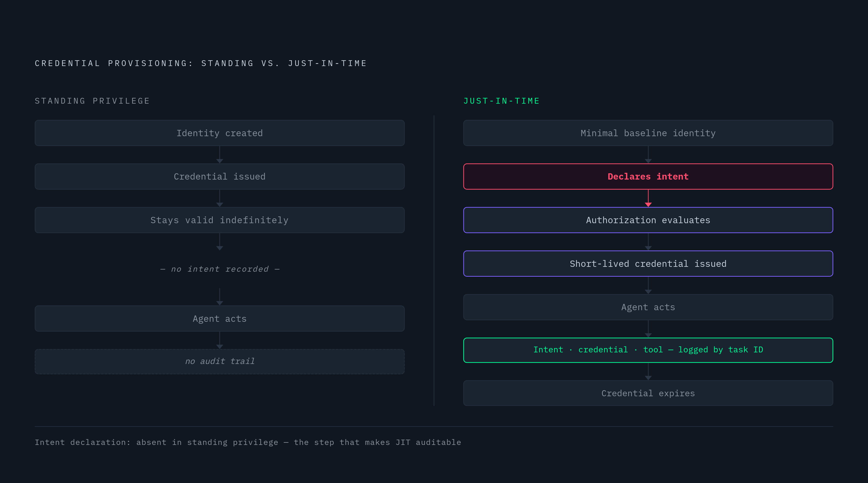
Task: Select the "Credential expires" step
Action: pyautogui.click(x=648, y=393)
